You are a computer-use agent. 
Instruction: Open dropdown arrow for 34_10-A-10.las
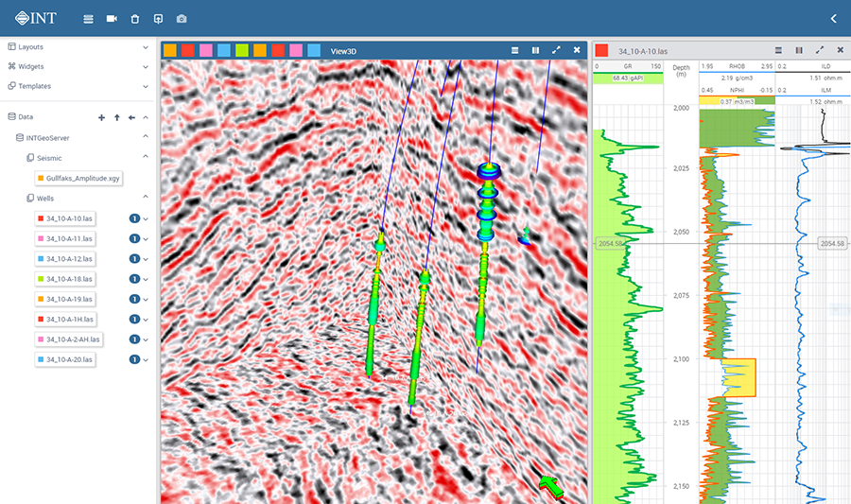[146, 218]
